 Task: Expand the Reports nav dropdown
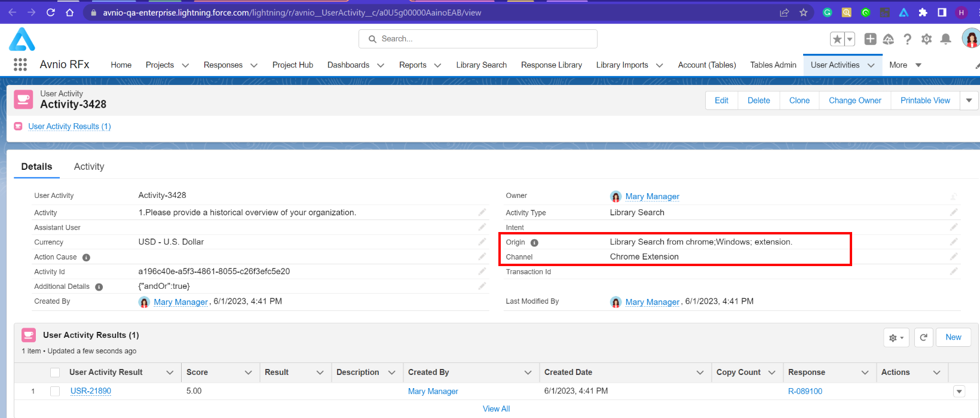coord(437,65)
